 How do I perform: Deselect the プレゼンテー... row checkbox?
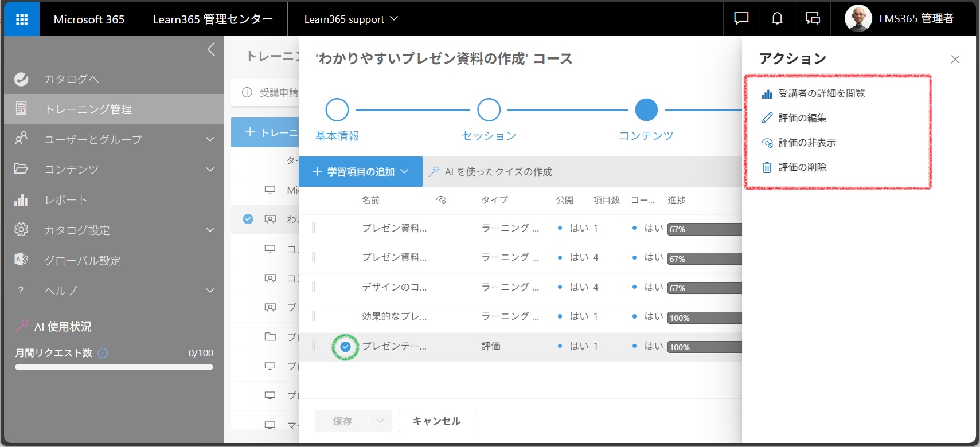pyautogui.click(x=345, y=346)
